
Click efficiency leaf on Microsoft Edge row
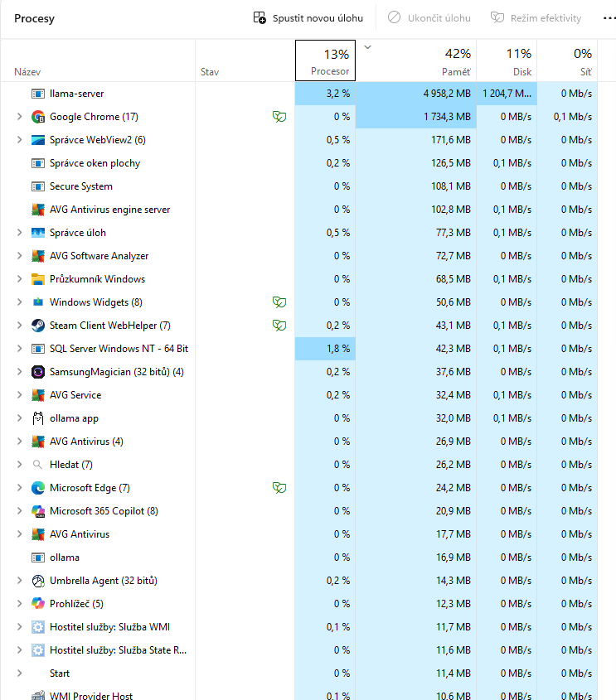(x=279, y=488)
